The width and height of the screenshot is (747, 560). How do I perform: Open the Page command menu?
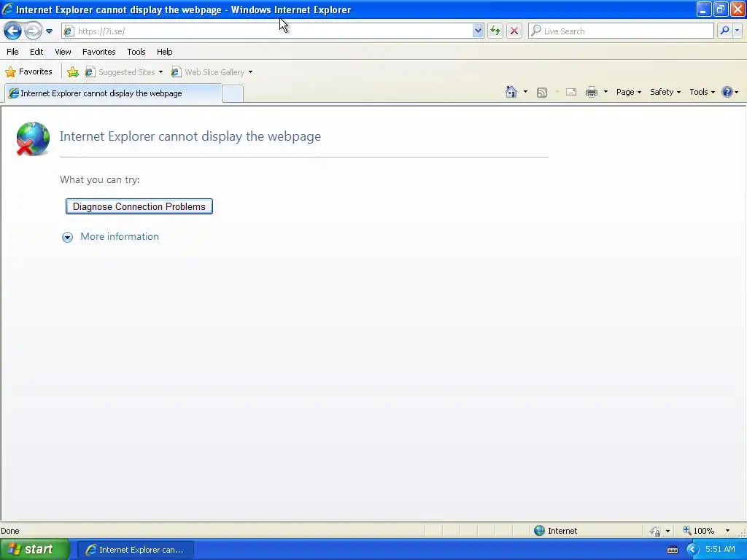[628, 92]
